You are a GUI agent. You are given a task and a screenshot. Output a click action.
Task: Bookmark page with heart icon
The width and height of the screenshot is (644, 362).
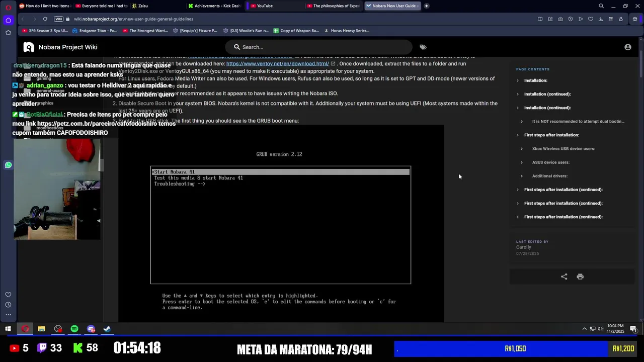click(x=590, y=19)
